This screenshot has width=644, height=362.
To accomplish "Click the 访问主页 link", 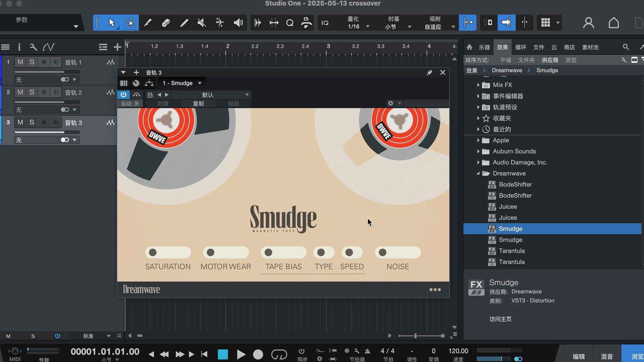I will click(500, 319).
